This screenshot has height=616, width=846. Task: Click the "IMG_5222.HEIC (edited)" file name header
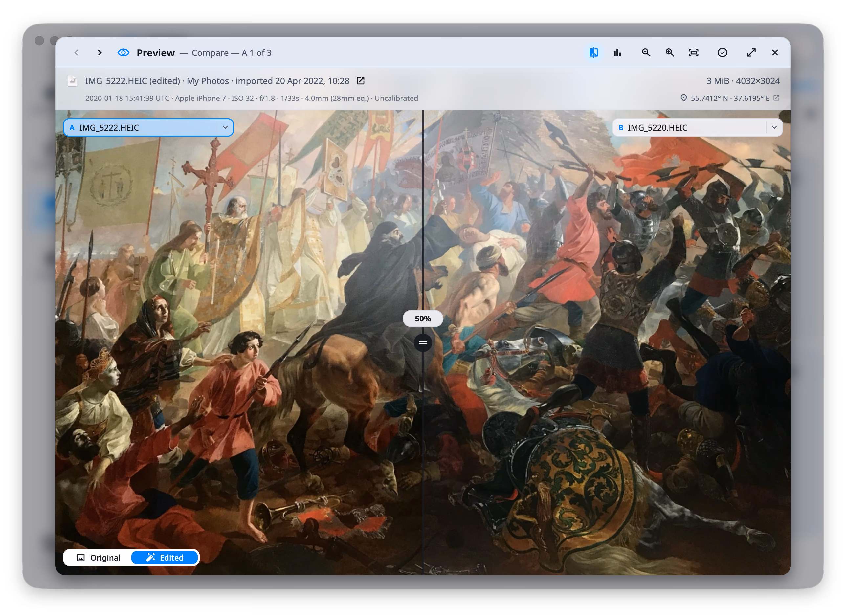[132, 81]
